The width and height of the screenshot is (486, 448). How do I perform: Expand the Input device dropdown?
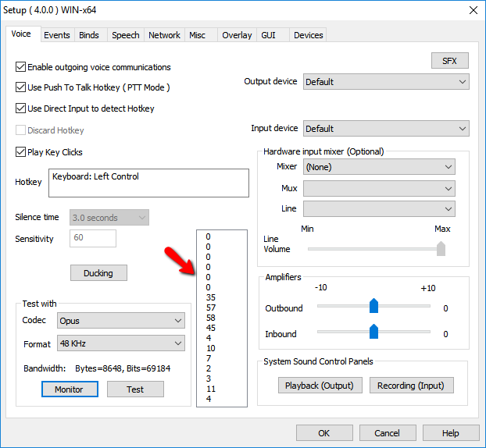tap(386, 129)
